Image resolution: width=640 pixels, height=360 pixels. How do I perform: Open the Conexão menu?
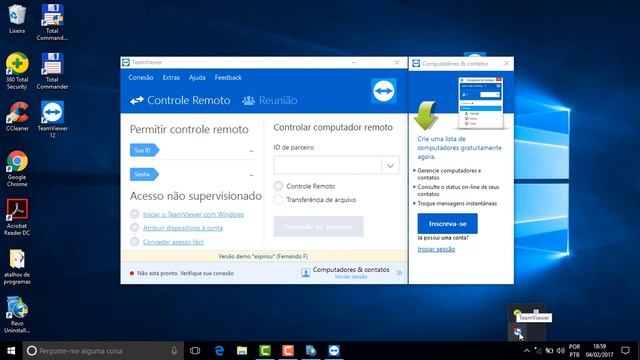click(x=141, y=78)
